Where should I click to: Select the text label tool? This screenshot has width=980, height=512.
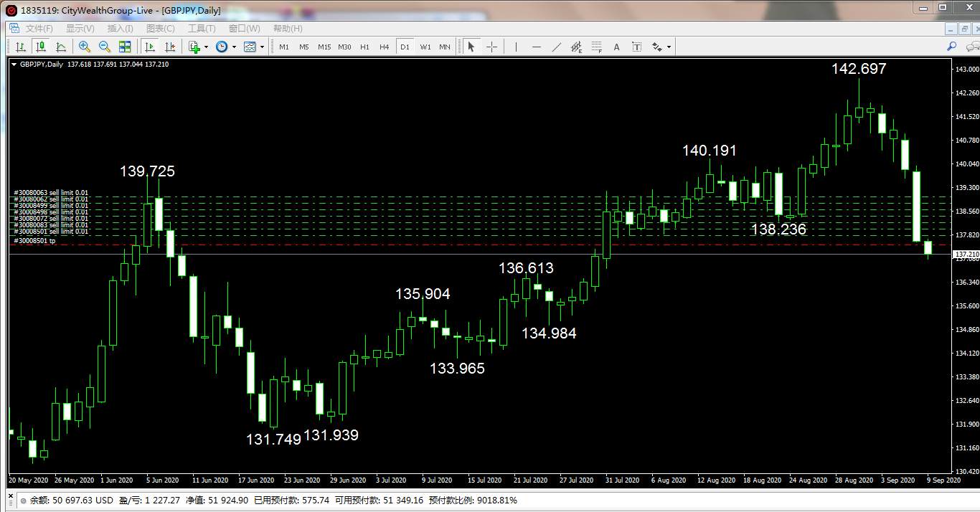click(636, 47)
